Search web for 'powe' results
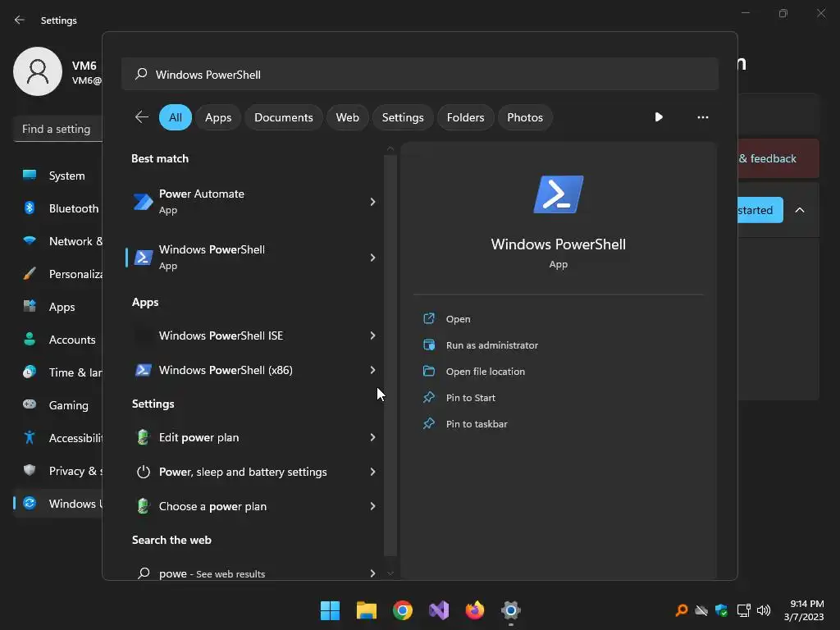 pos(254,573)
